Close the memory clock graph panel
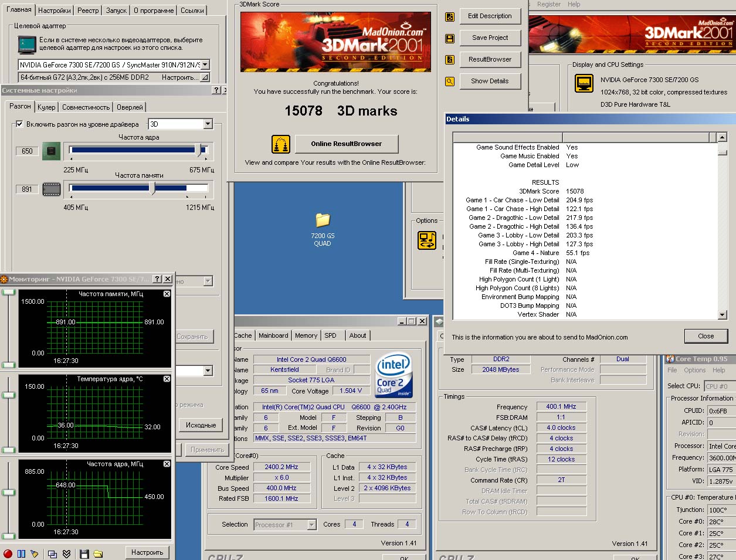This screenshot has height=560, width=736. [x=167, y=294]
